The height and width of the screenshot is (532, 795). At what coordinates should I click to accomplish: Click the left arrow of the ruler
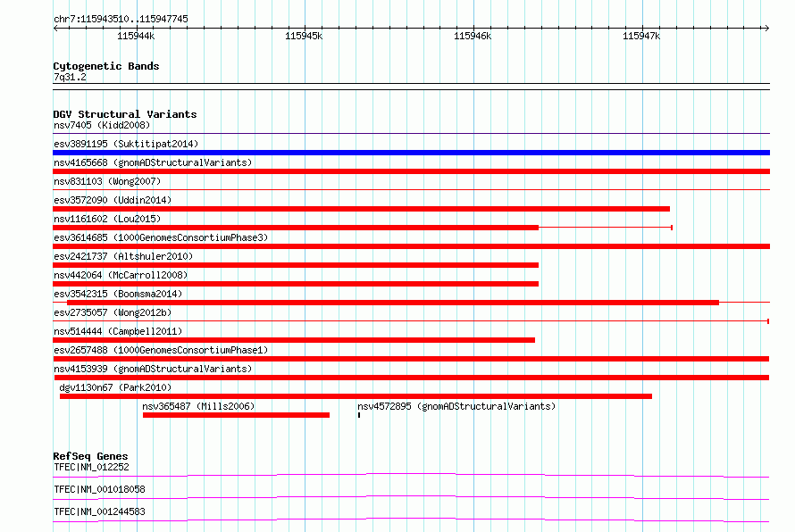55,29
